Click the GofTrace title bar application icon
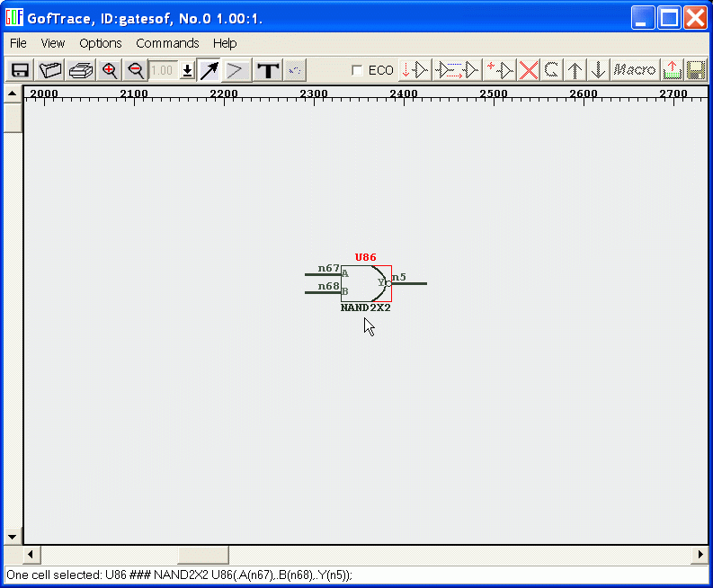This screenshot has width=713, height=588. pos(14,17)
